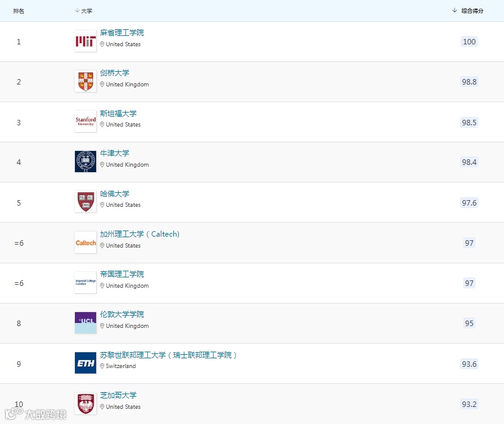Click the location pin icon under 伦敦大学学院
The width and height of the screenshot is (504, 424).
(102, 326)
